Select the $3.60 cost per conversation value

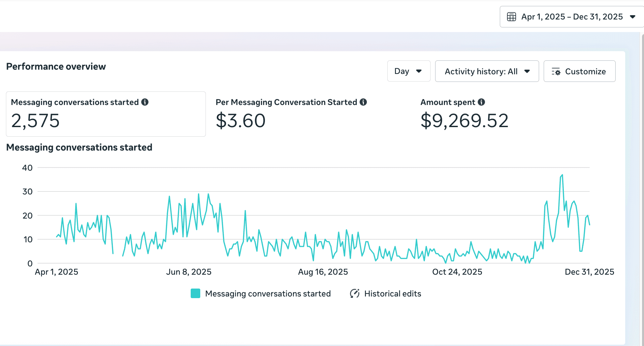[241, 121]
